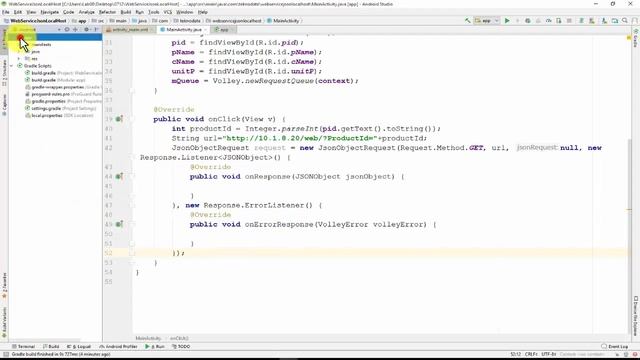Collapse the Gradle Scripts node

click(x=11, y=66)
